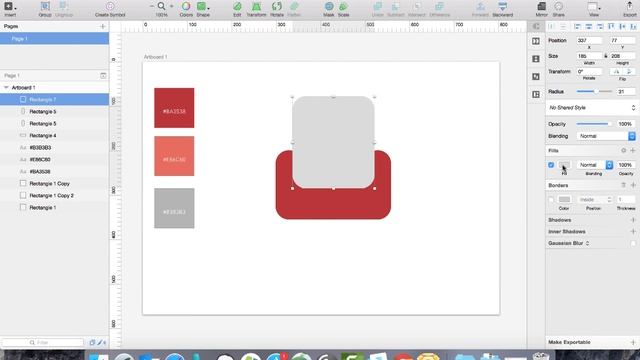
Task: Click the Group toolbar icon
Action: click(45, 6)
